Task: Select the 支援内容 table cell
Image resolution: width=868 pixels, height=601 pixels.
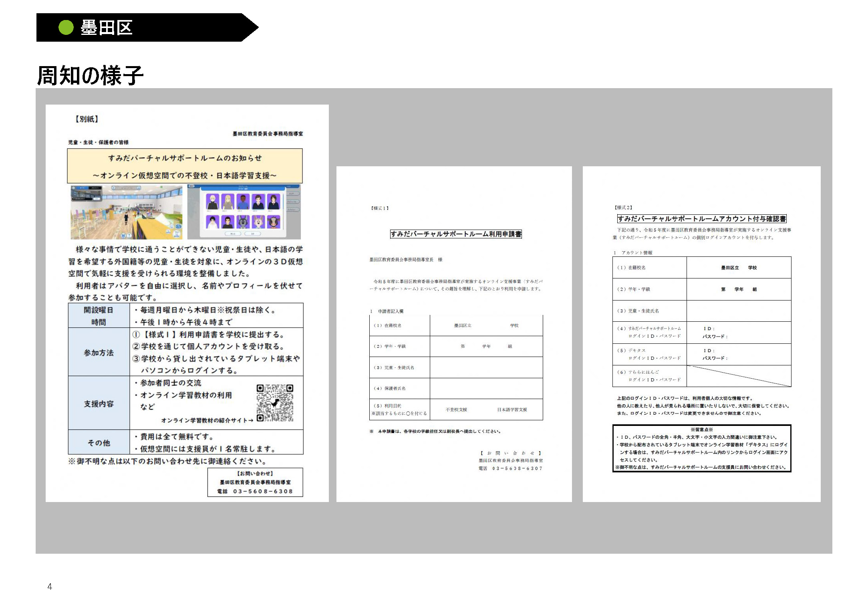Action: tap(99, 403)
